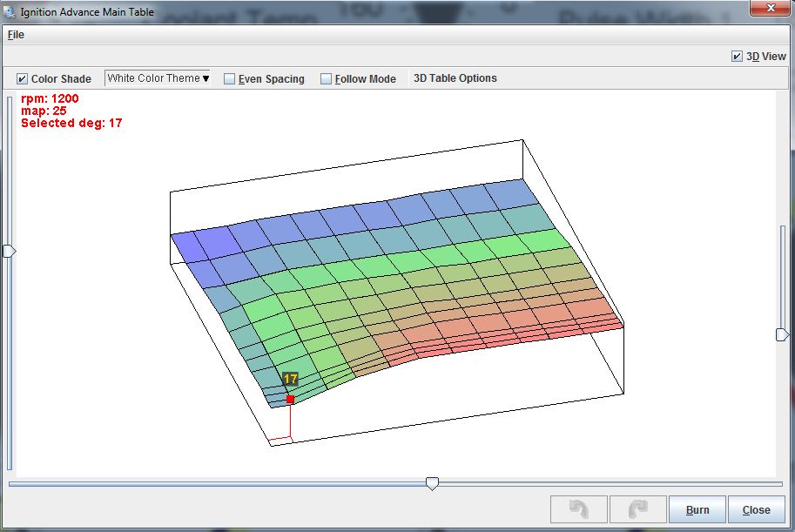Close the window with the red X
Screen dimensions: 795x532
(x=769, y=9)
